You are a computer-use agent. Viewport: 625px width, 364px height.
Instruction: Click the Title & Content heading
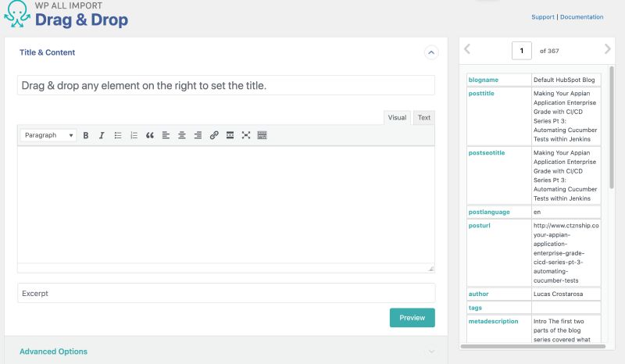(x=47, y=52)
